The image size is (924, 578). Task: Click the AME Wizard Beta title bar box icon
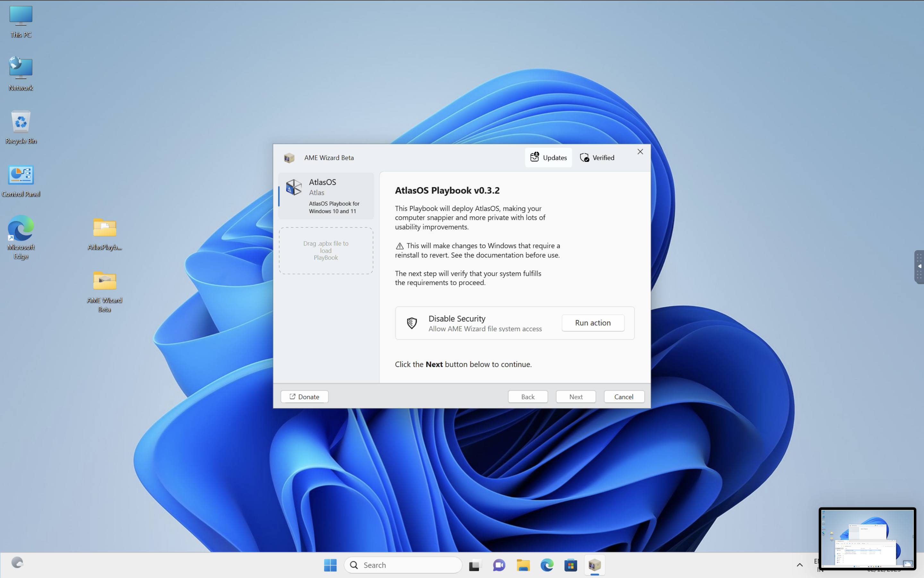pyautogui.click(x=289, y=157)
